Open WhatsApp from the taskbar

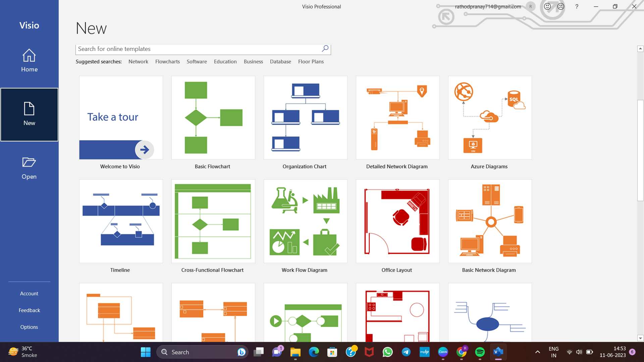coord(387,352)
